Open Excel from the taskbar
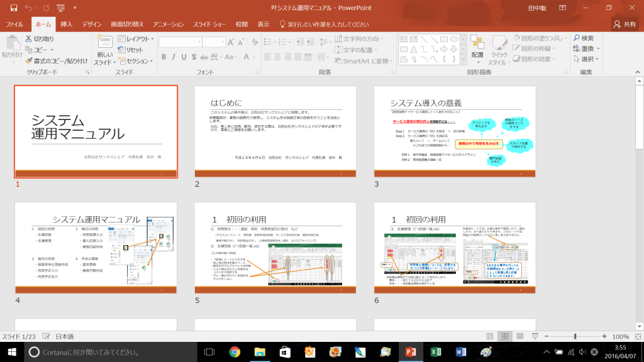 (x=436, y=352)
